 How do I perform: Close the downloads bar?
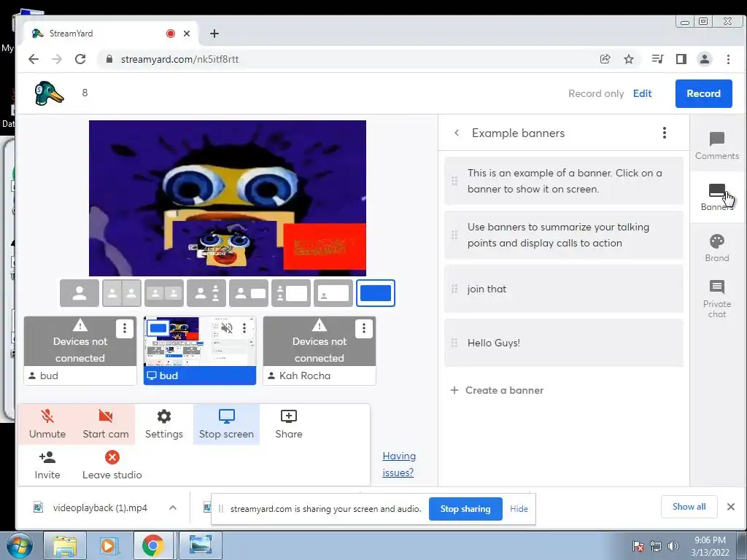click(x=731, y=507)
